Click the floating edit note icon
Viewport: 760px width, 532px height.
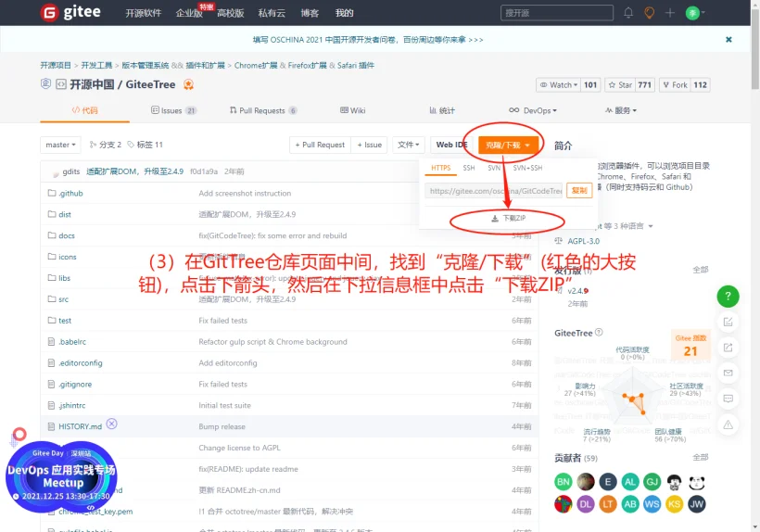(728, 322)
